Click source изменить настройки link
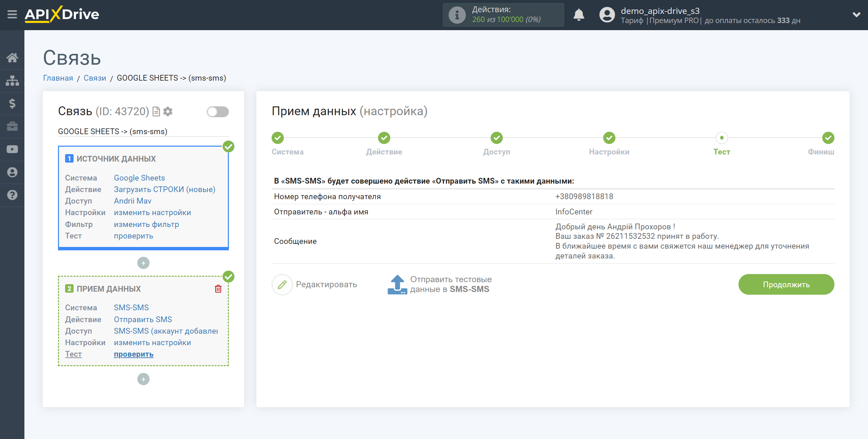The image size is (868, 439). tap(153, 212)
